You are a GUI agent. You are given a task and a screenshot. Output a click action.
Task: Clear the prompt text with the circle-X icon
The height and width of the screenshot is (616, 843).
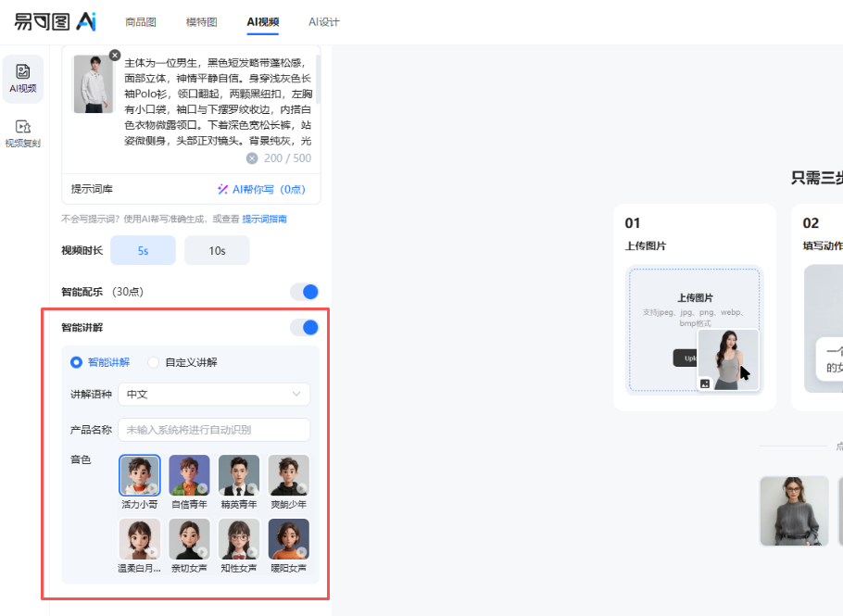coord(252,158)
